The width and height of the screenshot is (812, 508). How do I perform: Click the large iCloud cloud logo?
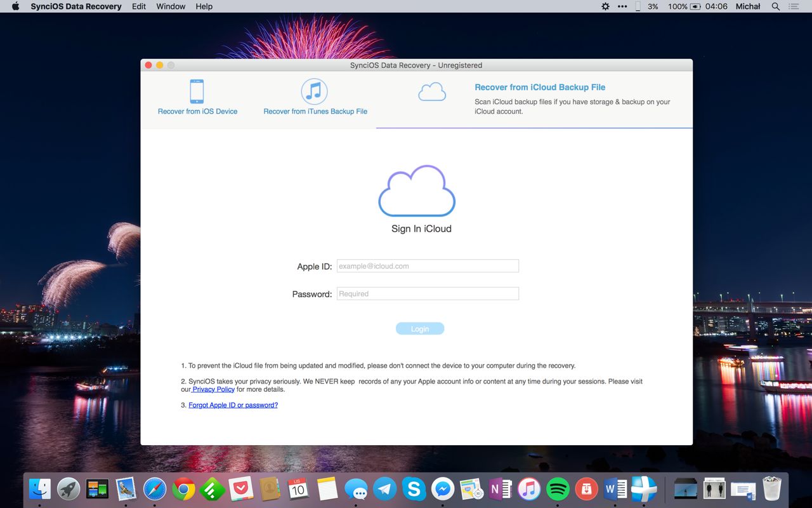[417, 191]
